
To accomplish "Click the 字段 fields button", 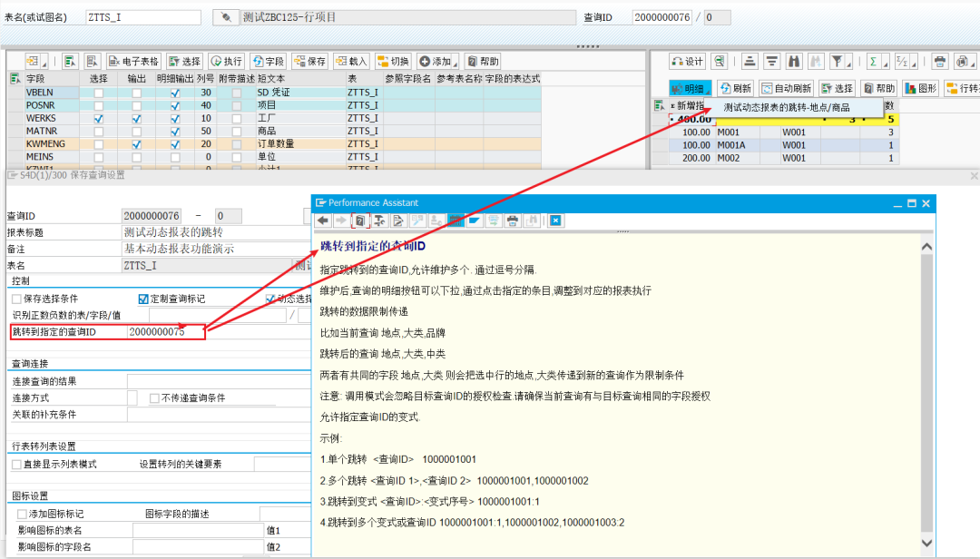I will (x=268, y=62).
